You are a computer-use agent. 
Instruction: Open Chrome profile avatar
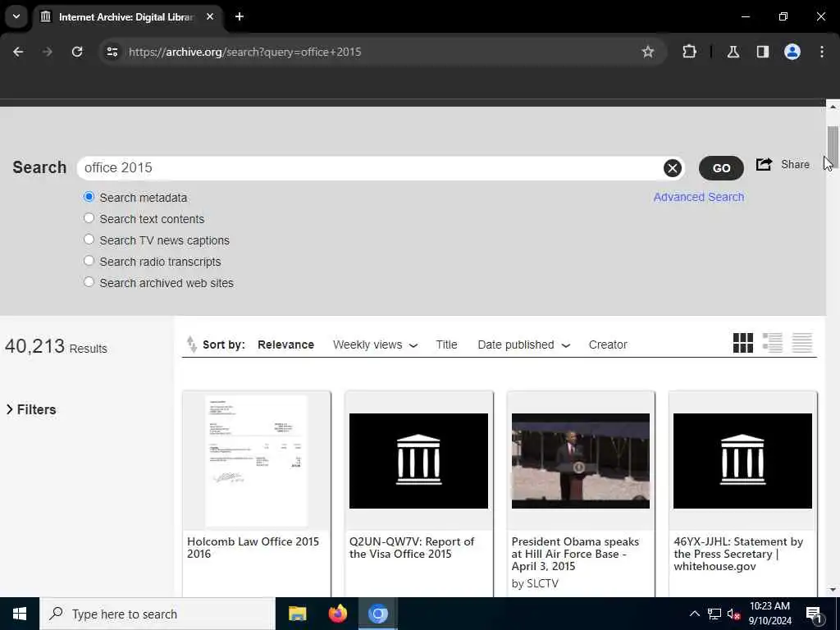pyautogui.click(x=792, y=52)
